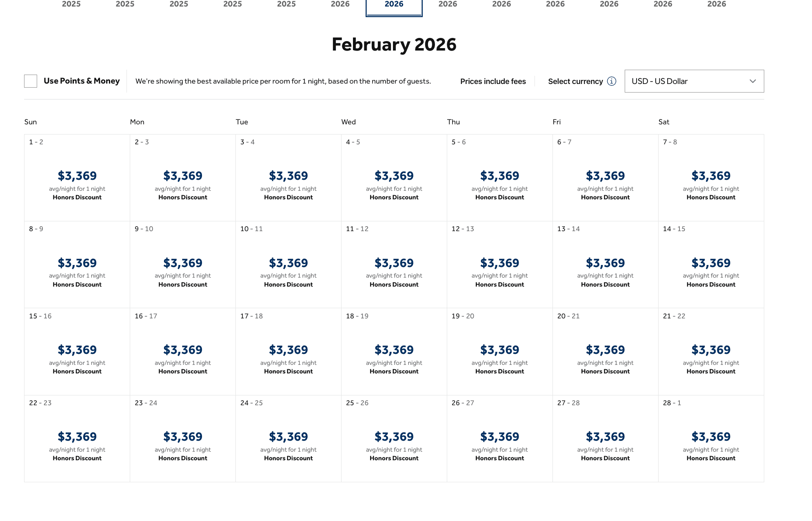Pick the last night, 28 - 1
This screenshot has height=521, width=812.
coord(711,439)
